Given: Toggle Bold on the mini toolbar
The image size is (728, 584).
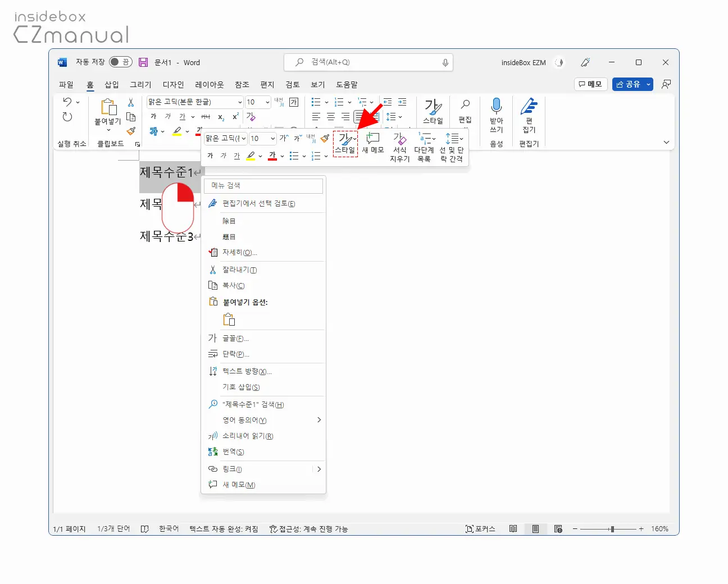Looking at the screenshot, I should (210, 156).
